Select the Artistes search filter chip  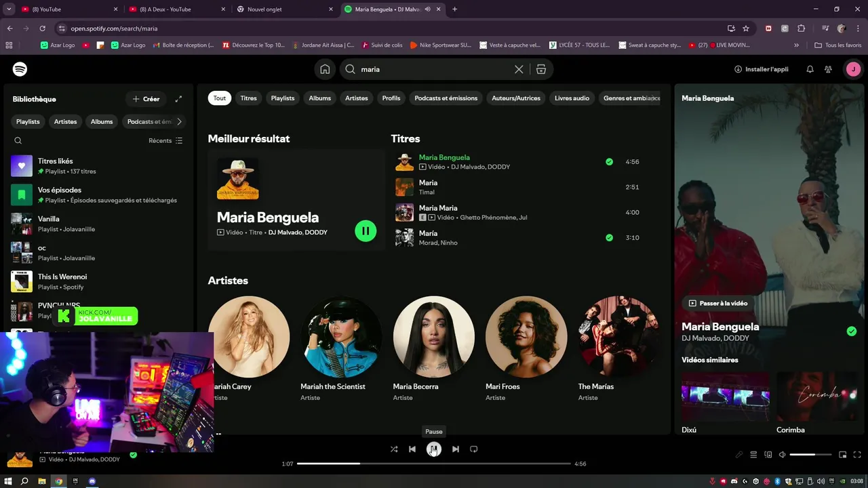pyautogui.click(x=357, y=98)
